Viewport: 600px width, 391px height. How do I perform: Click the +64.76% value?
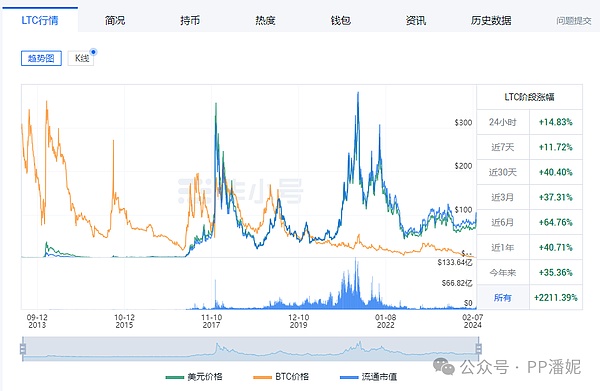pos(556,222)
